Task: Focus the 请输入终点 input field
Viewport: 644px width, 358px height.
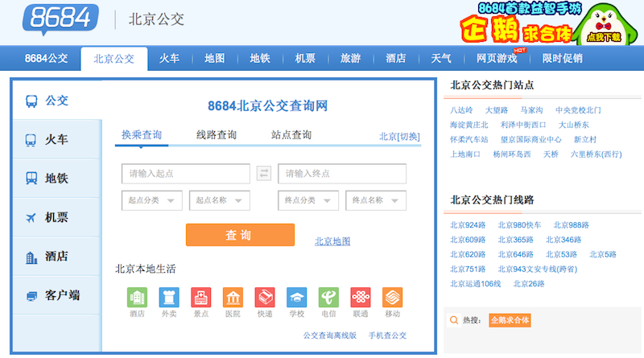Action: [x=342, y=174]
